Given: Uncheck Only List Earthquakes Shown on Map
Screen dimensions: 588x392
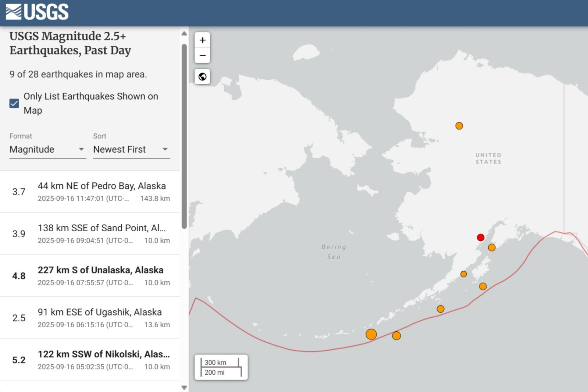Looking at the screenshot, I should tap(14, 103).
